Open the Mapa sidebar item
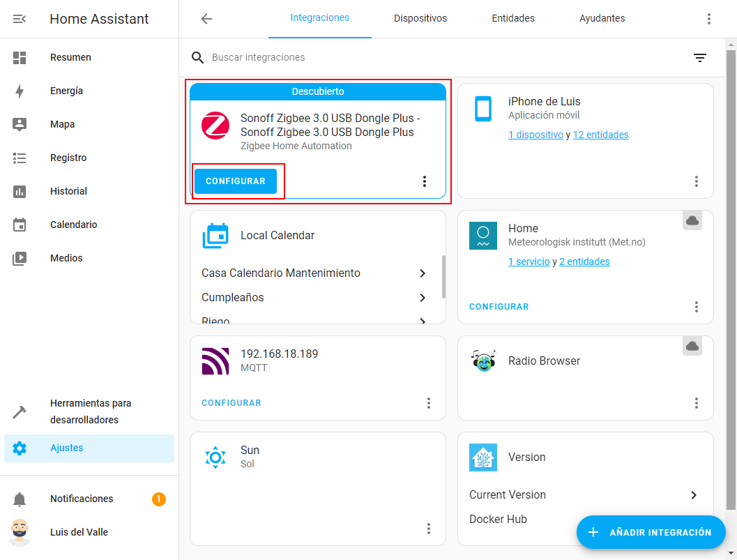The width and height of the screenshot is (737, 560). point(62,124)
